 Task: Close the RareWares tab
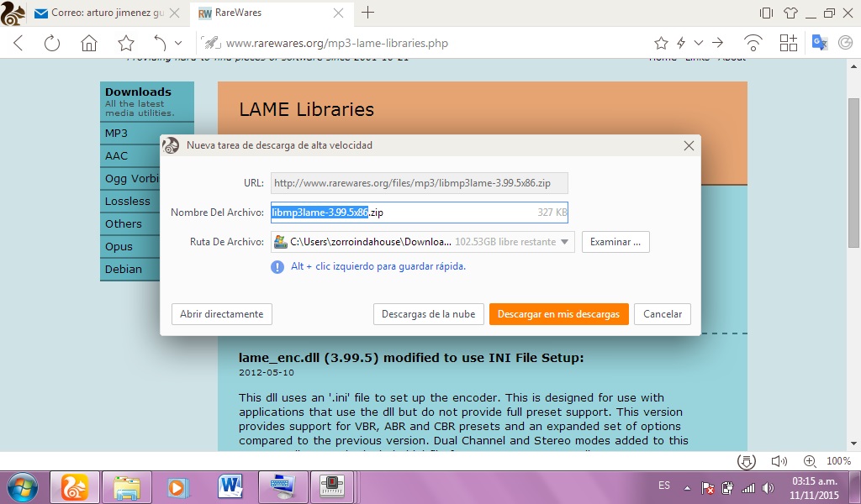coord(338,13)
